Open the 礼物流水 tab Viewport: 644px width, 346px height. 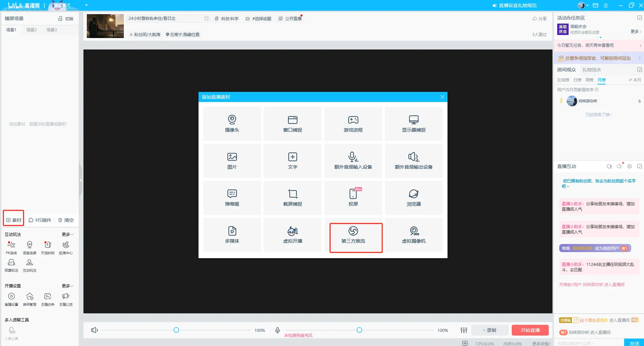(592, 70)
